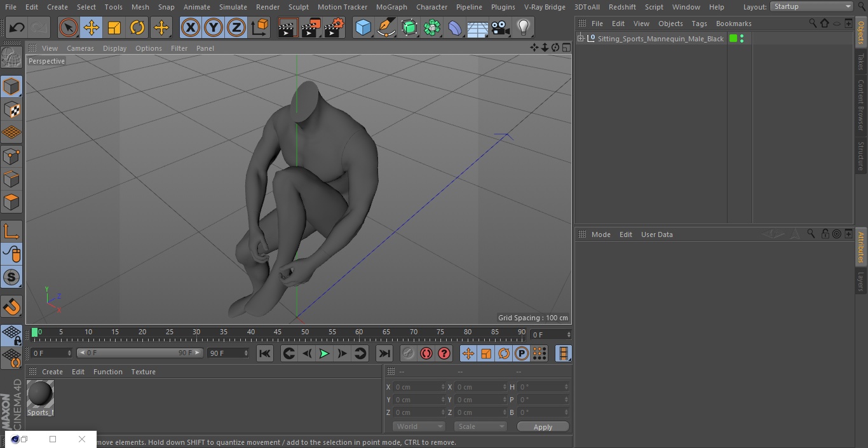Toggle Z axis lock

pos(236,28)
